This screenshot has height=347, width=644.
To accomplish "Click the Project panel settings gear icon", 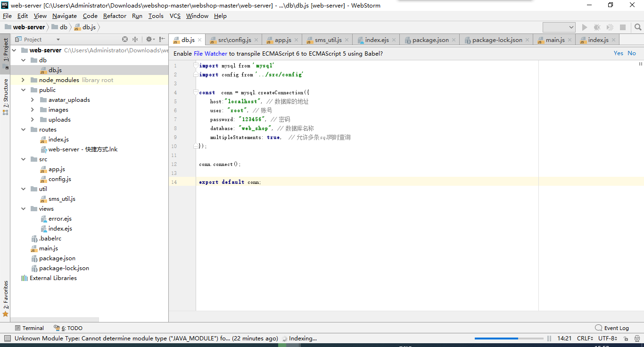I will click(x=149, y=40).
